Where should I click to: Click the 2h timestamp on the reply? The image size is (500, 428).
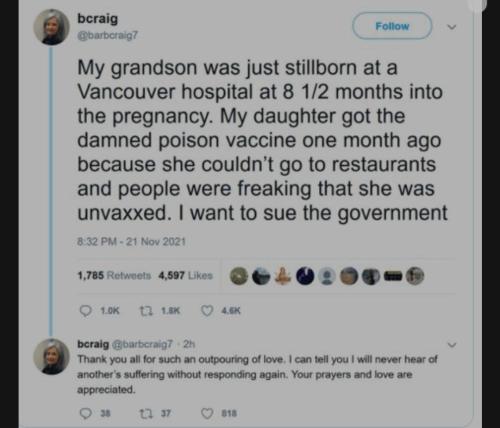point(189,344)
